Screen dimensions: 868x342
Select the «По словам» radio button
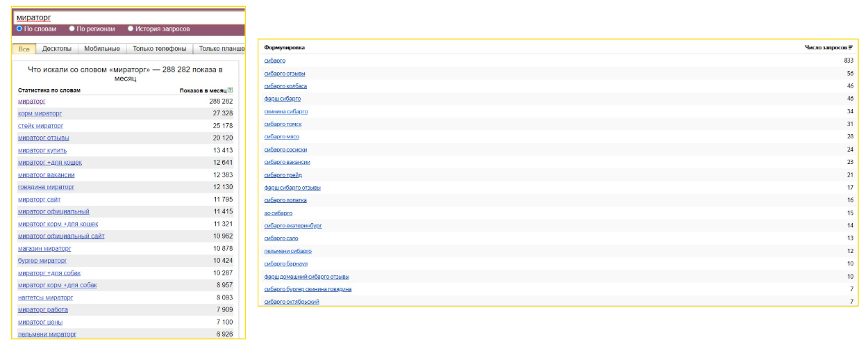[19, 29]
